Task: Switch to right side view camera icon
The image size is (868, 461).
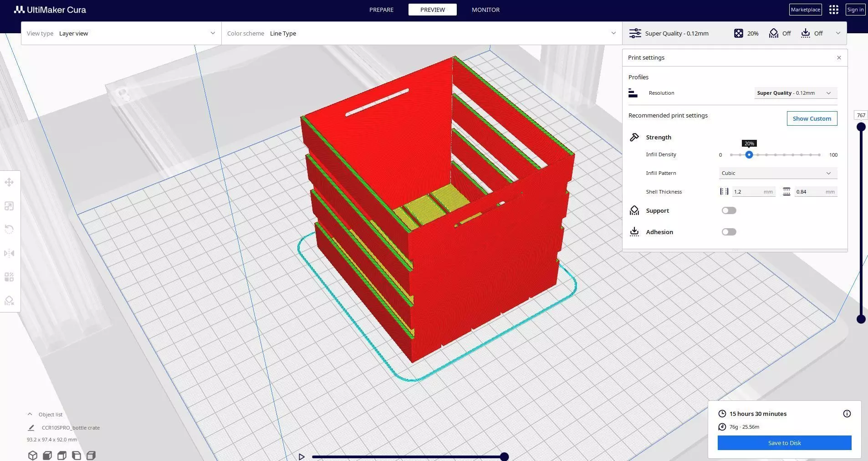Action: coord(91,455)
